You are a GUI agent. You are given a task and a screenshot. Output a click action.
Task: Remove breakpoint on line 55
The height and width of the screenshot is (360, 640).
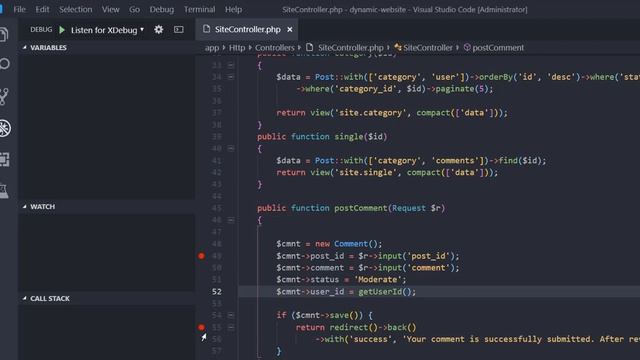pyautogui.click(x=201, y=327)
